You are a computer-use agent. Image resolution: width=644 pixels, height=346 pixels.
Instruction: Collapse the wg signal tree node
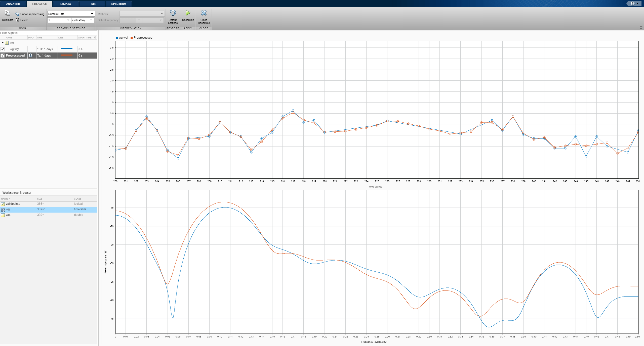[3, 43]
